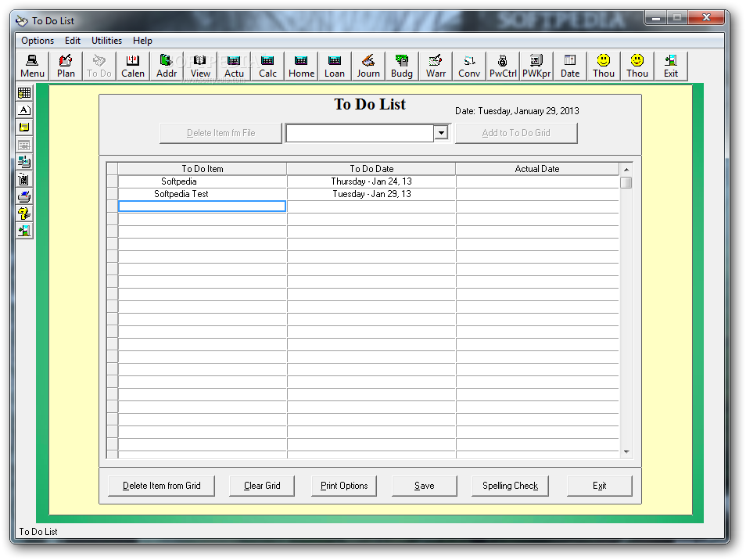
Task: Open the Home toolbar tool
Action: [301, 66]
